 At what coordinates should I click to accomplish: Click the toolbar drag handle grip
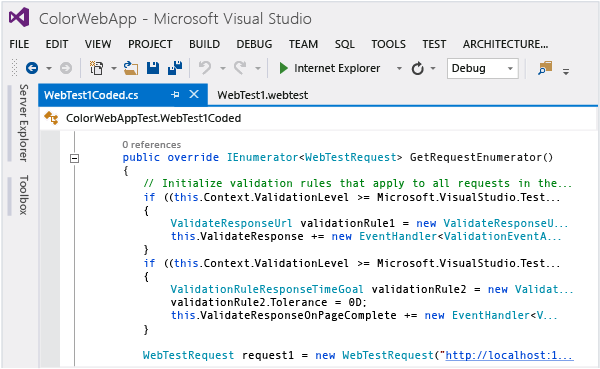click(x=15, y=68)
